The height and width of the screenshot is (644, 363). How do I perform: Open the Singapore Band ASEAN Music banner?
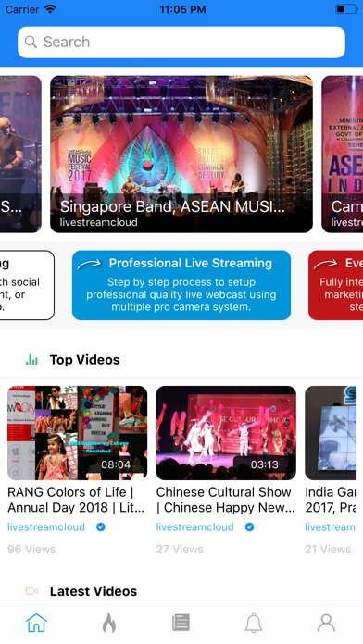coord(181,154)
